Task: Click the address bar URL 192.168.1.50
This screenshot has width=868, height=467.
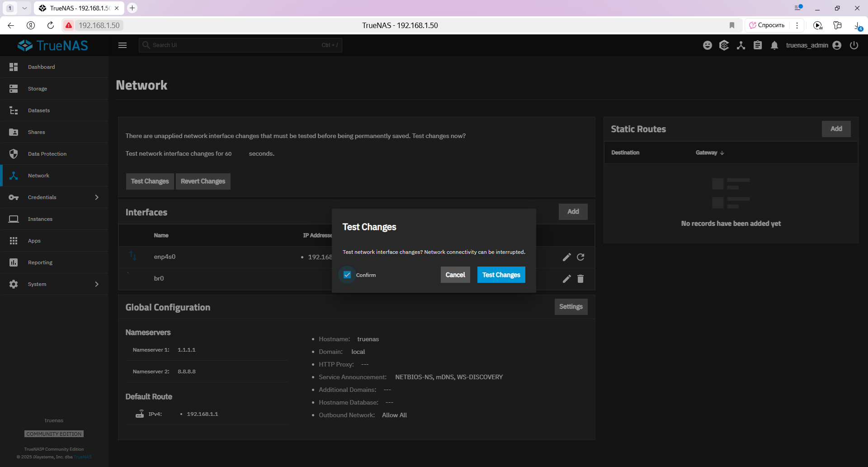Action: 99,25
